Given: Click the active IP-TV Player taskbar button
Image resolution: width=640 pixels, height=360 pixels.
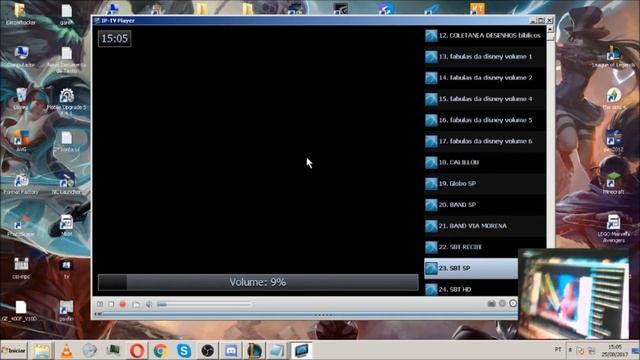Looking at the screenshot, I should (301, 351).
